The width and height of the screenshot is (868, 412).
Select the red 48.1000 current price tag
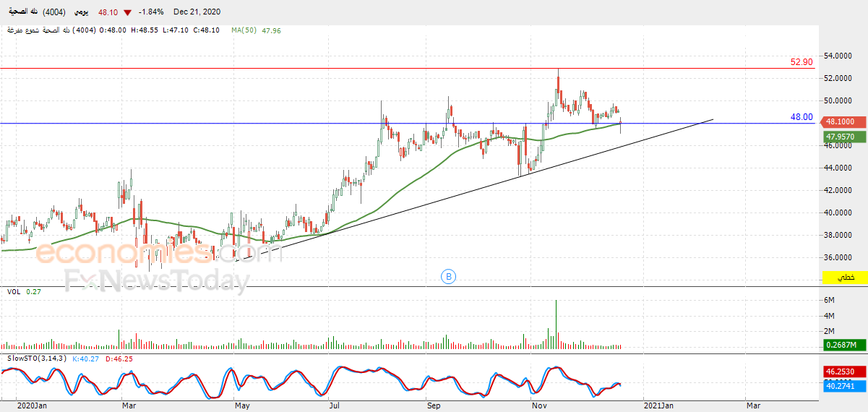[844, 123]
